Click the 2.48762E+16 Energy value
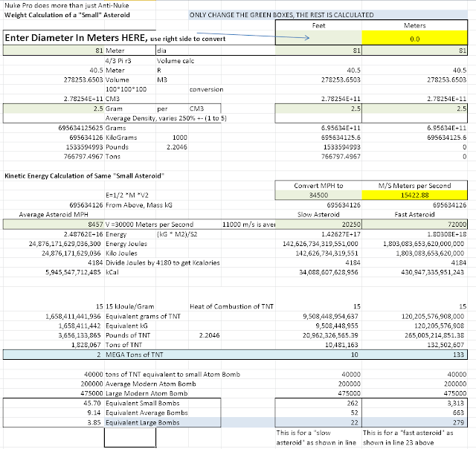The width and height of the screenshot is (476, 449). coord(83,234)
